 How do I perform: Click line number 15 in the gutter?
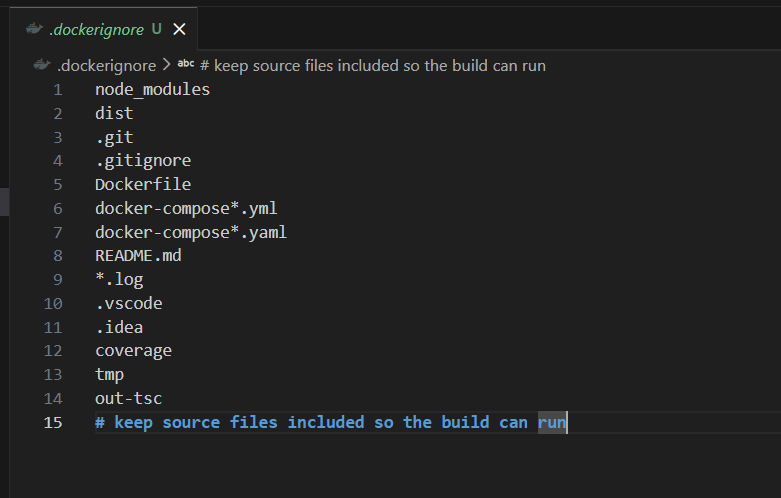click(x=53, y=422)
